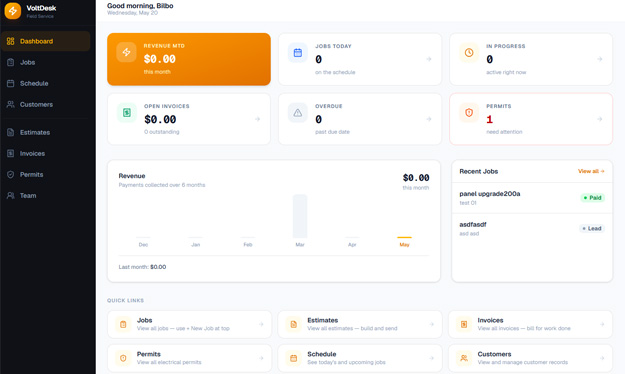Screen dimensions: 625x374
Task: Go to Jobs in the sidebar
Action: 45,62
